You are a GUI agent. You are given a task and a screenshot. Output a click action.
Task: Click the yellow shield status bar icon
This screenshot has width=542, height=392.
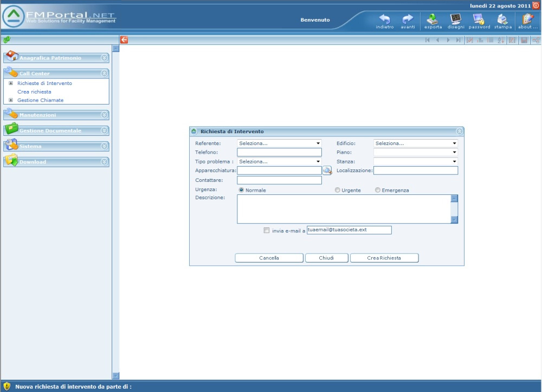7,386
